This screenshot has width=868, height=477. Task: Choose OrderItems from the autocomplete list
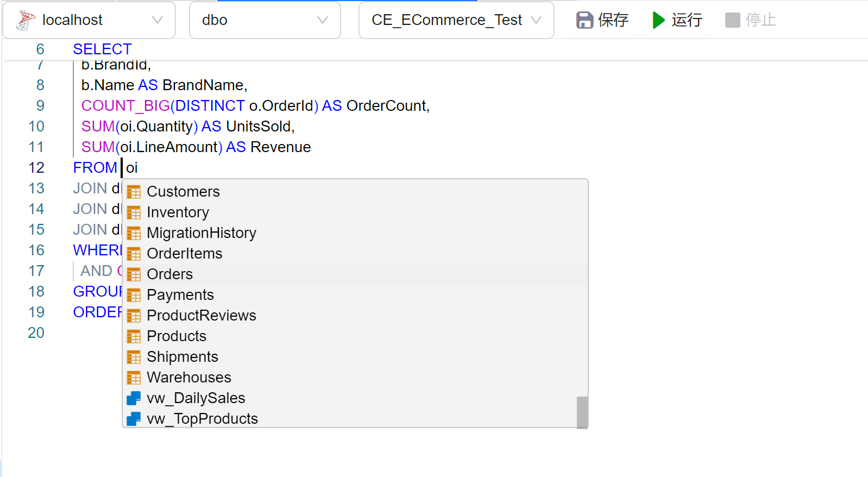click(185, 254)
